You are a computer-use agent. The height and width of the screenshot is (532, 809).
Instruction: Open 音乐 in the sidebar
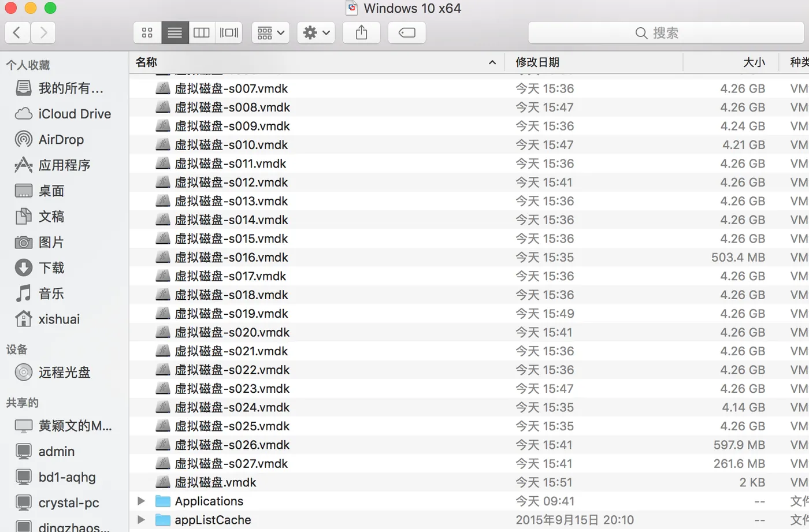(64, 293)
